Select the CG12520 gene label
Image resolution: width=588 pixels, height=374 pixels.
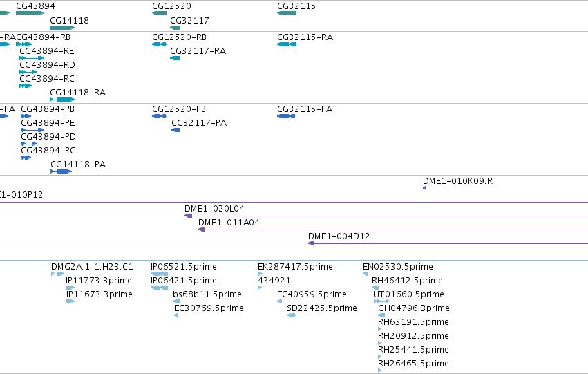(171, 6)
